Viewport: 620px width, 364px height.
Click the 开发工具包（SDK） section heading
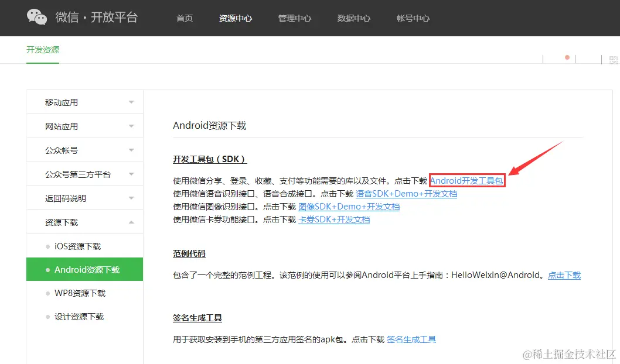click(210, 159)
